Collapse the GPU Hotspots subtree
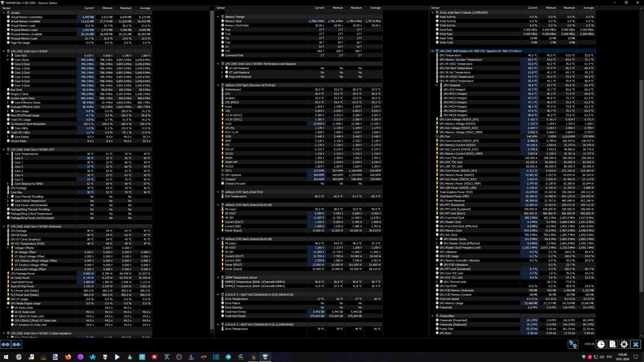The image size is (644, 362). 437,85
